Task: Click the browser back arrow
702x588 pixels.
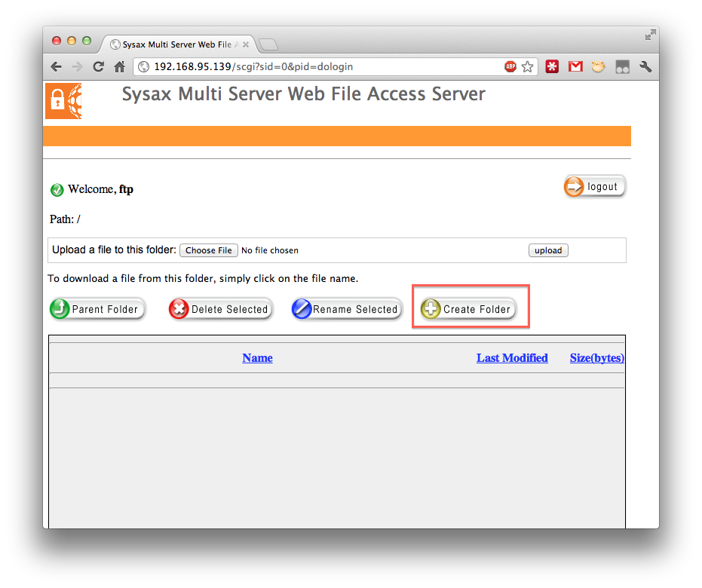Action: coord(57,67)
